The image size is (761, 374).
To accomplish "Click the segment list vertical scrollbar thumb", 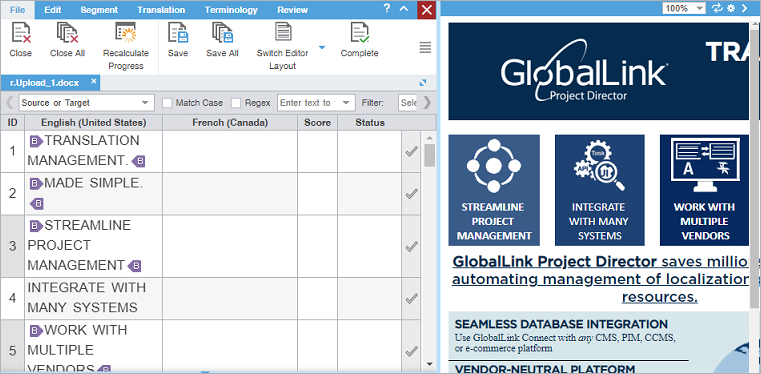I will point(430,155).
